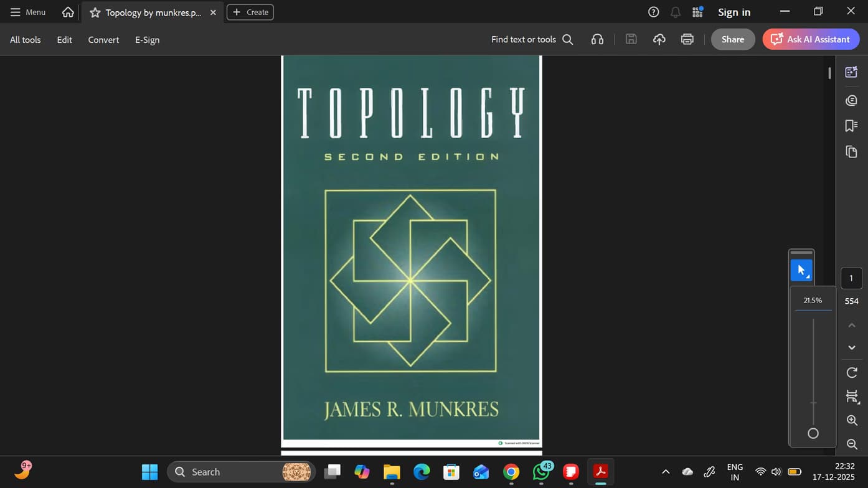Zoom in using the magnifier plus icon
Viewport: 868px width, 488px height.
tap(852, 420)
